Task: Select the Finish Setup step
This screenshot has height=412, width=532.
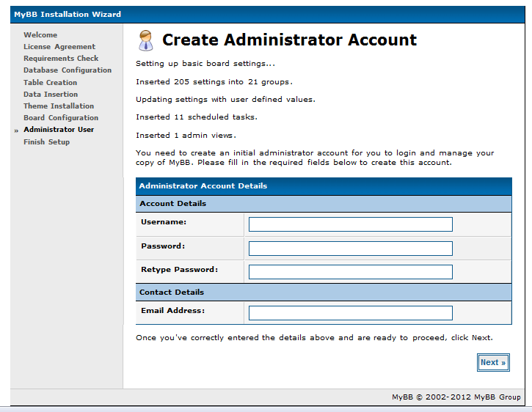Action: [x=46, y=141]
